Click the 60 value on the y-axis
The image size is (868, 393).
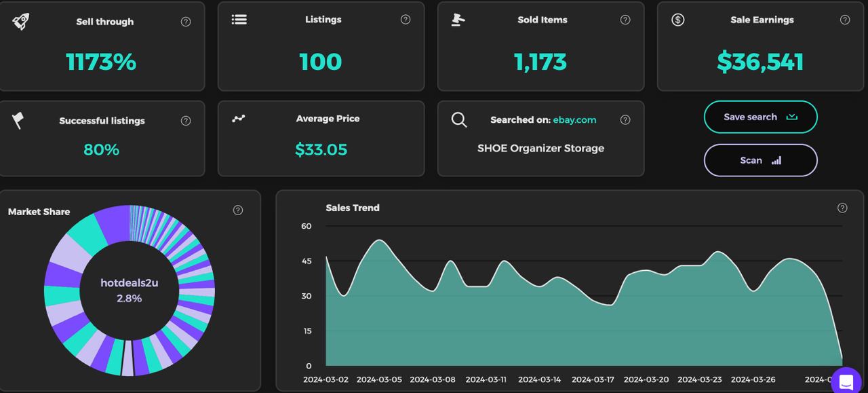(307, 226)
